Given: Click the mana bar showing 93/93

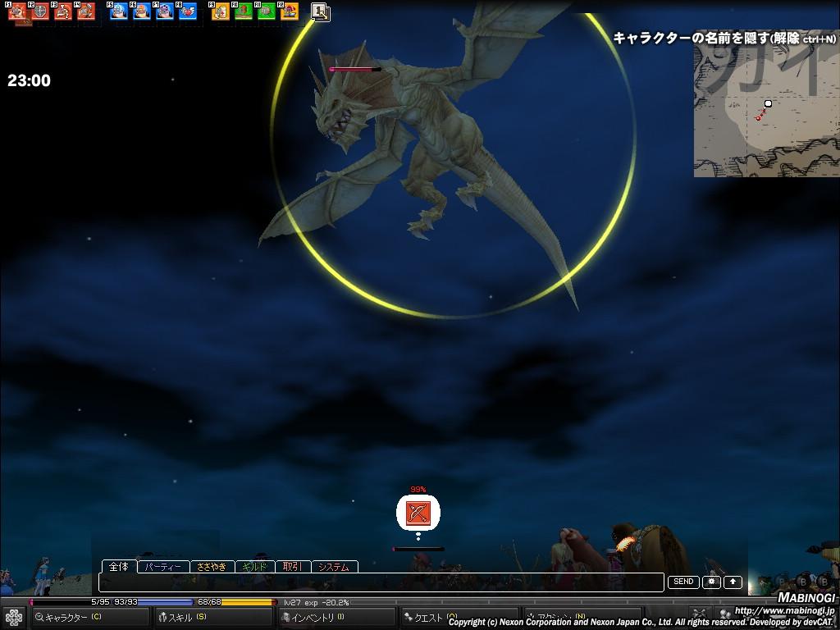Looking at the screenshot, I should point(153,602).
